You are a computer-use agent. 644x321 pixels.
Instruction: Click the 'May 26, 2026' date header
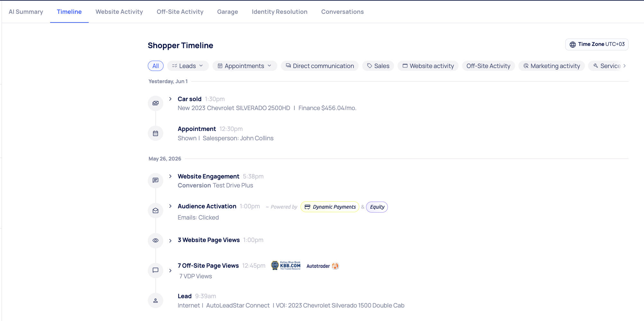[x=165, y=159]
